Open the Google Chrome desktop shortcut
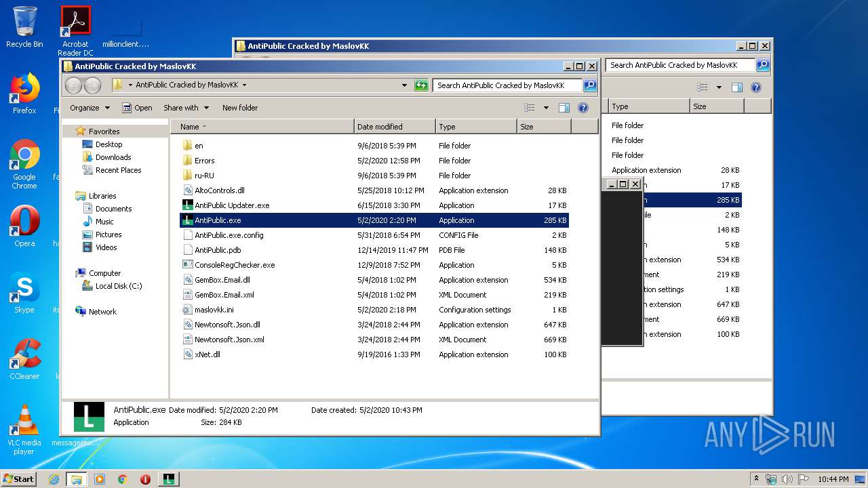 pyautogui.click(x=24, y=164)
